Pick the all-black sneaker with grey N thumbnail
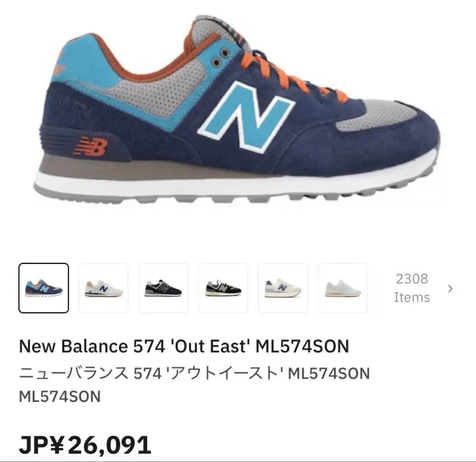 click(164, 288)
